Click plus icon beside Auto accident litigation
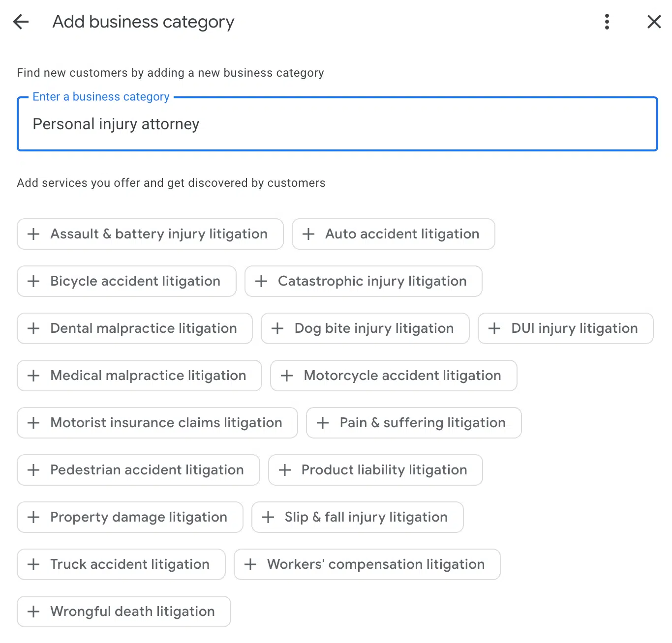This screenshot has width=672, height=643. [x=308, y=234]
